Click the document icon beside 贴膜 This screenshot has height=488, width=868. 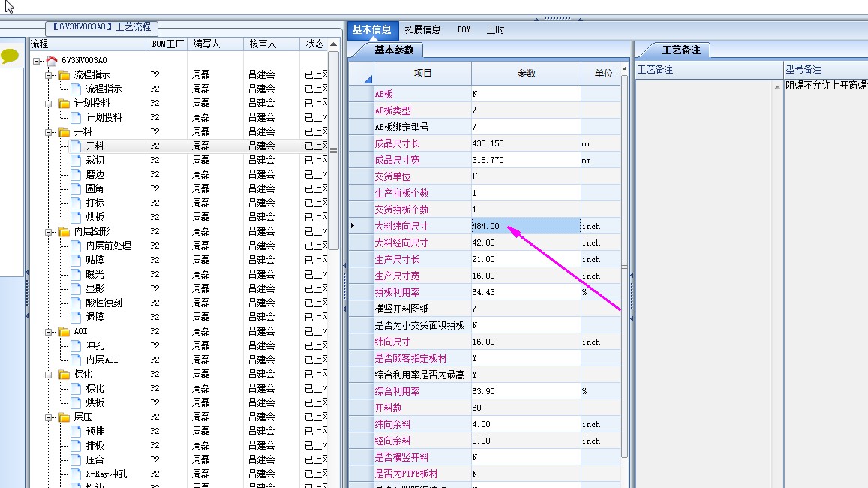[x=76, y=261]
